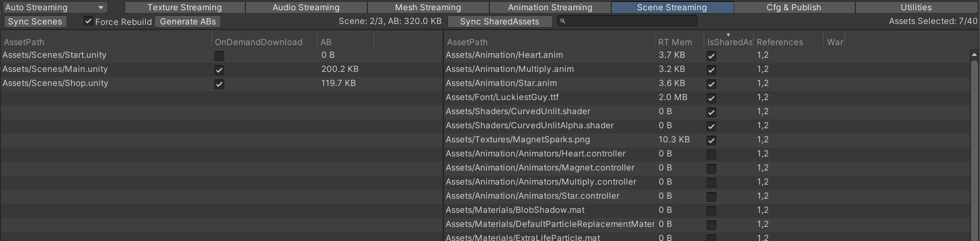980x241 pixels.
Task: Mark Heart.controller as shared asset
Action: (x=711, y=155)
